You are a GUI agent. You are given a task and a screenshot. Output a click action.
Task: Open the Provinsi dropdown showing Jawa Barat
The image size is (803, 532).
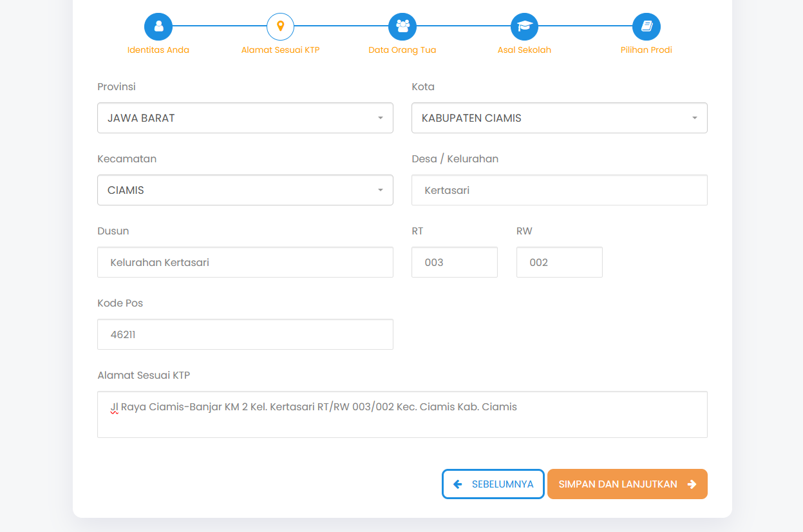pyautogui.click(x=245, y=118)
